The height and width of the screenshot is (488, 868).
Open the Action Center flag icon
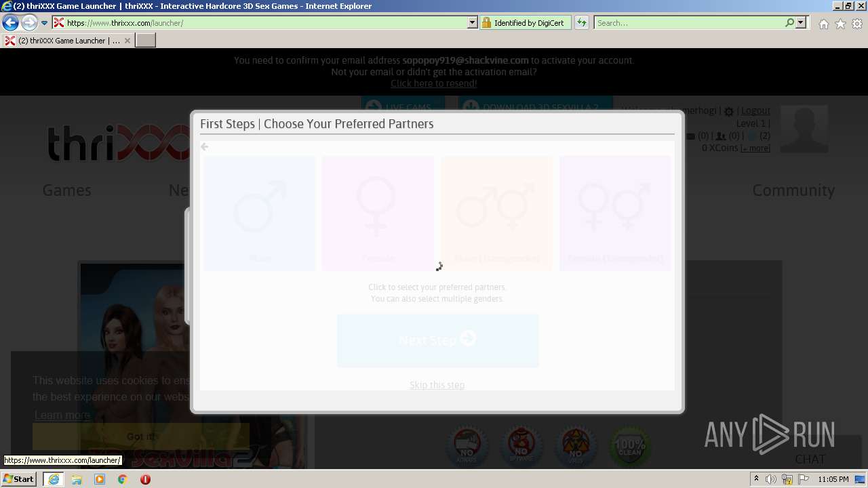pos(804,479)
